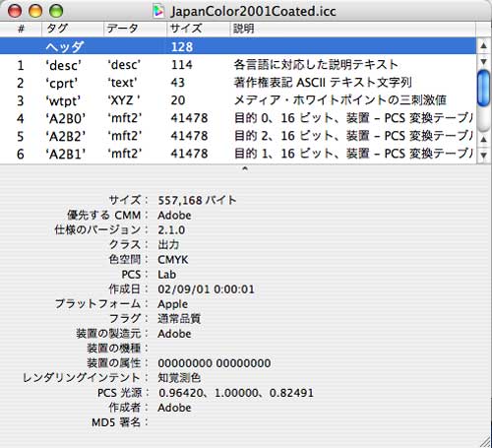
Task: Click the window title JapanColor2001Coated.icc
Action: [x=253, y=12]
